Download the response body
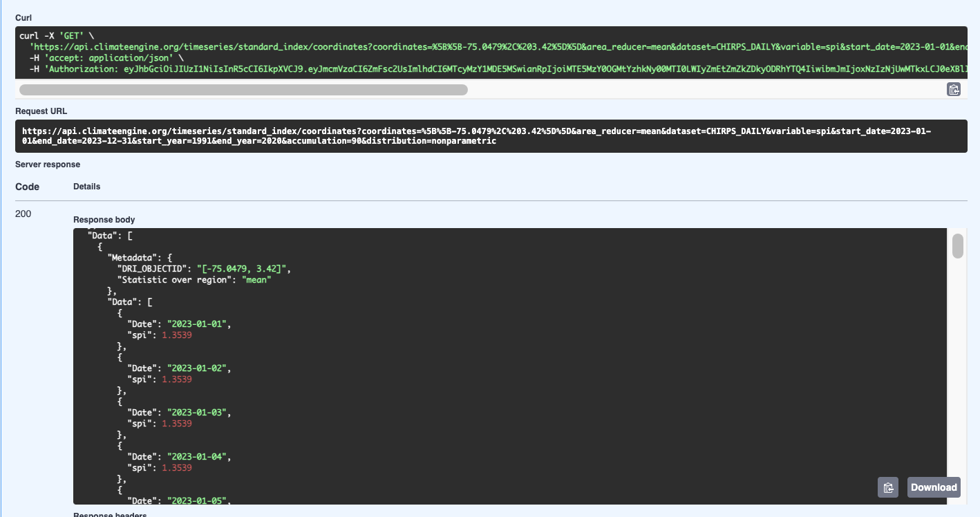This screenshot has width=980, height=517. pos(933,487)
